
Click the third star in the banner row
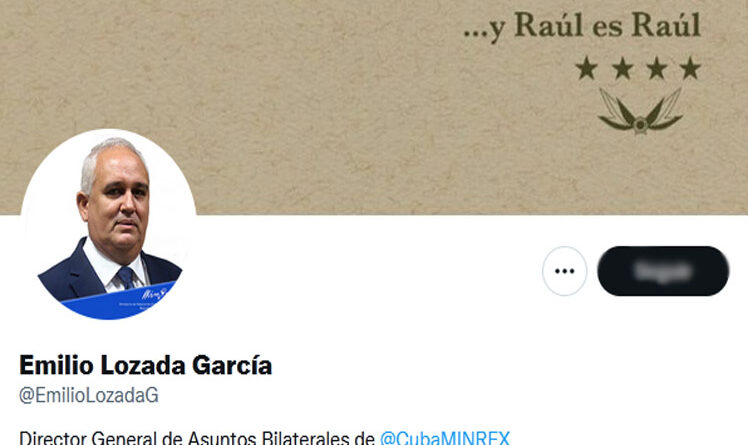tap(656, 68)
